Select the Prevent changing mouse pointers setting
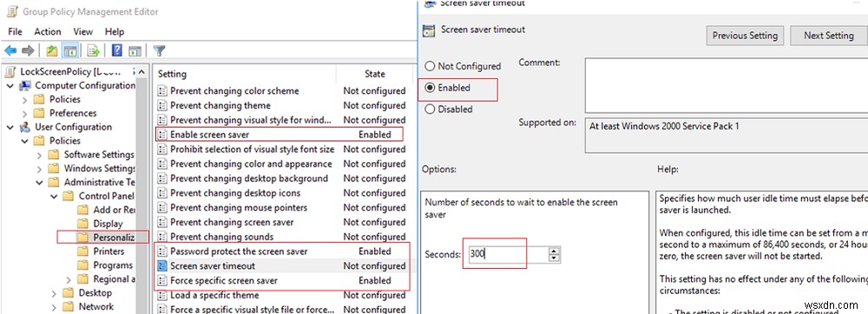 pyautogui.click(x=239, y=207)
